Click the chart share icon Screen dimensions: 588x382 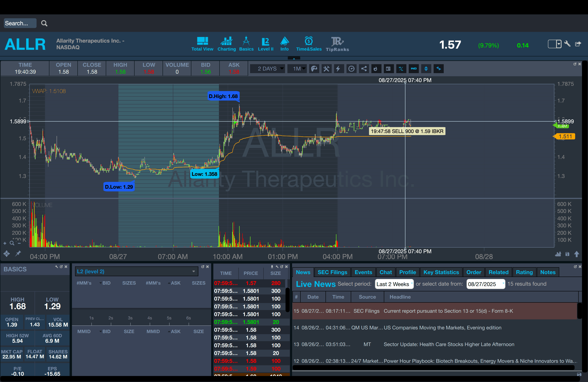tap(364, 69)
